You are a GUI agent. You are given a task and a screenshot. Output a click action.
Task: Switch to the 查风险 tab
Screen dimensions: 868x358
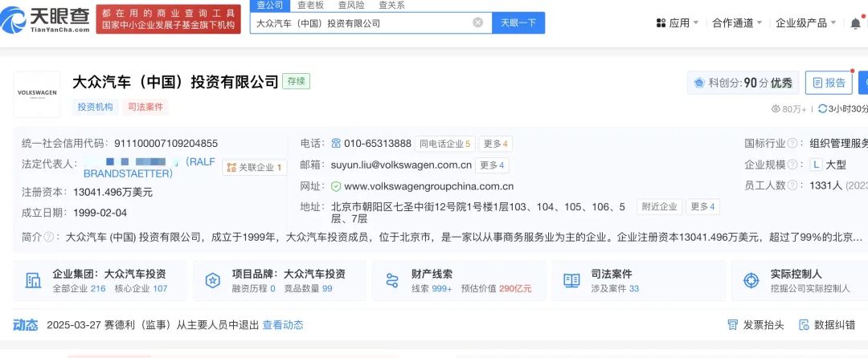pyautogui.click(x=351, y=5)
